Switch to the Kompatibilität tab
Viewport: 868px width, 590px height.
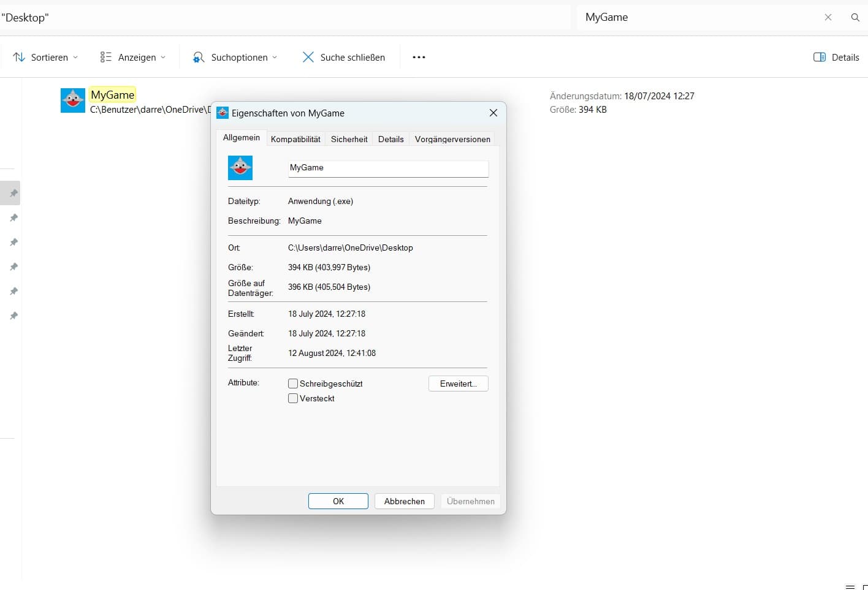point(295,139)
